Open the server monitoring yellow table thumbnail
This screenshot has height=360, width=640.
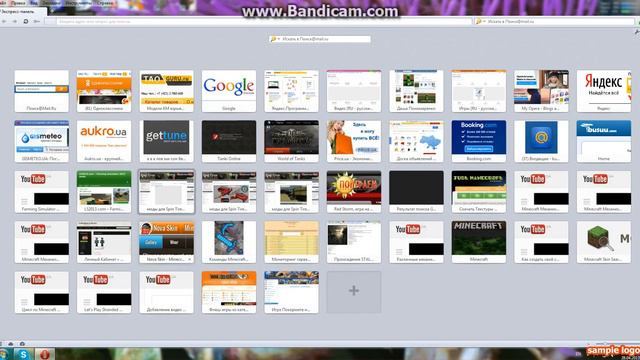pyautogui.click(x=291, y=242)
